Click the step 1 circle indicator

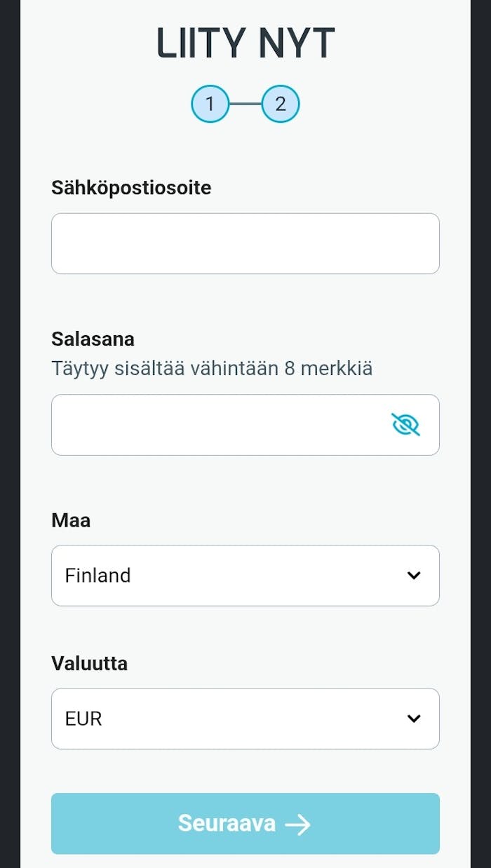[210, 104]
